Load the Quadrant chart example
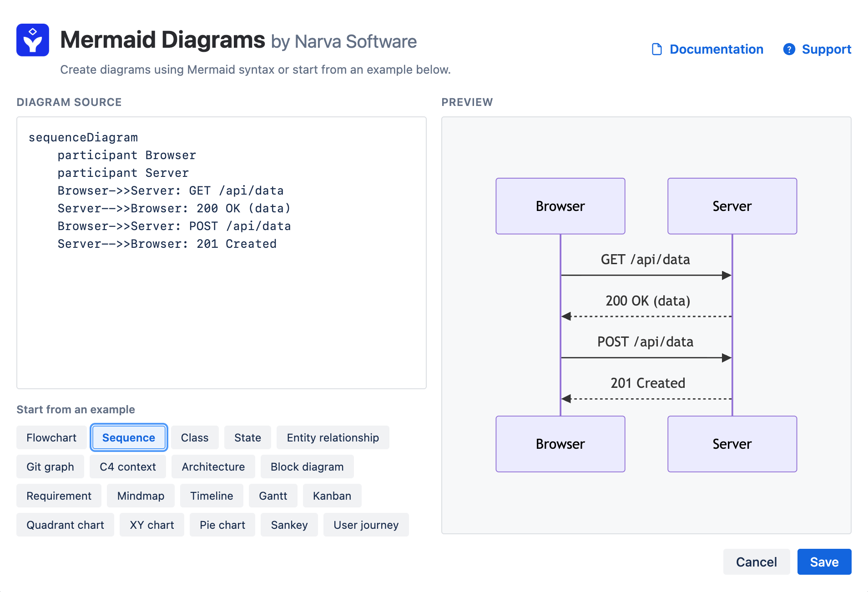This screenshot has width=868, height=592. [66, 525]
